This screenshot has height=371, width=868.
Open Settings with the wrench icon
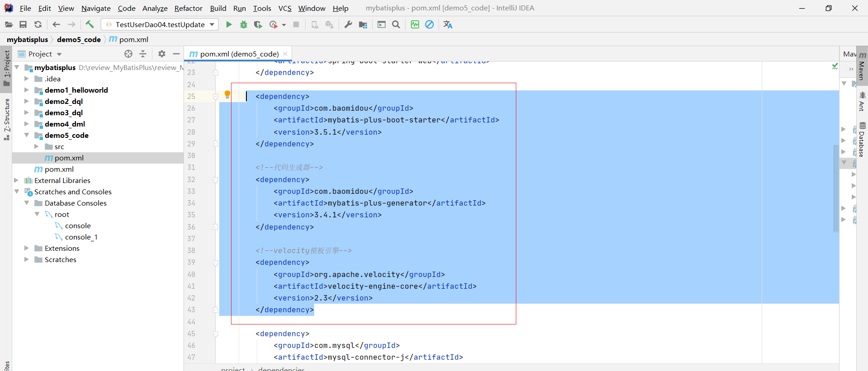[x=348, y=24]
